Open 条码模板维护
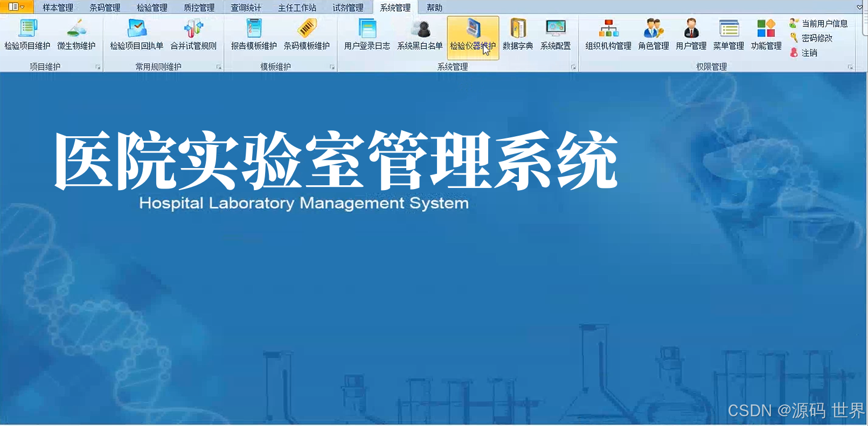 point(307,36)
